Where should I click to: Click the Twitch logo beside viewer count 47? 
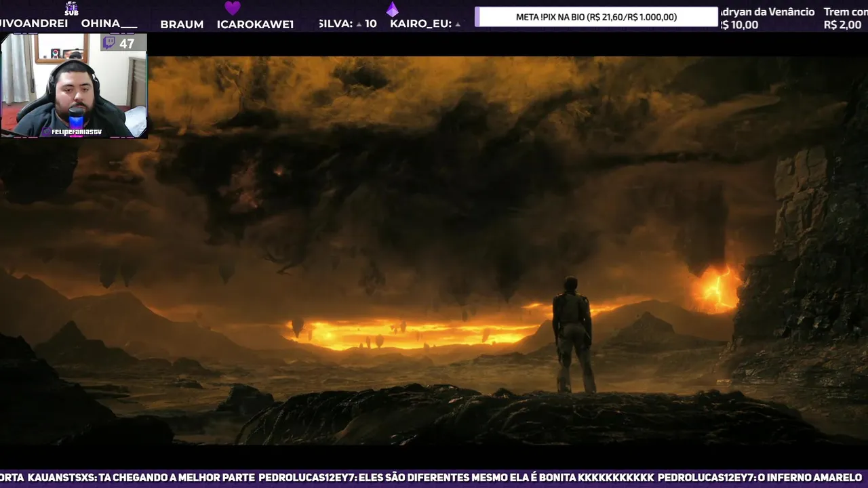coord(109,43)
